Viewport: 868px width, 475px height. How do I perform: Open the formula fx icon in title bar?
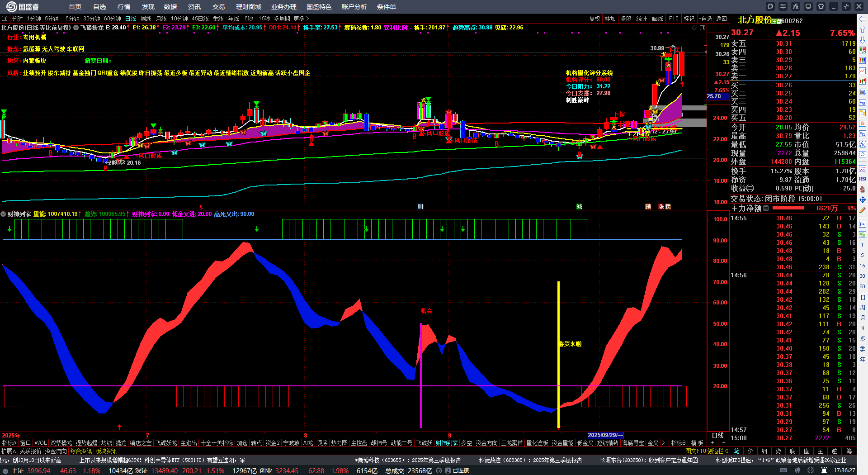(796, 6)
